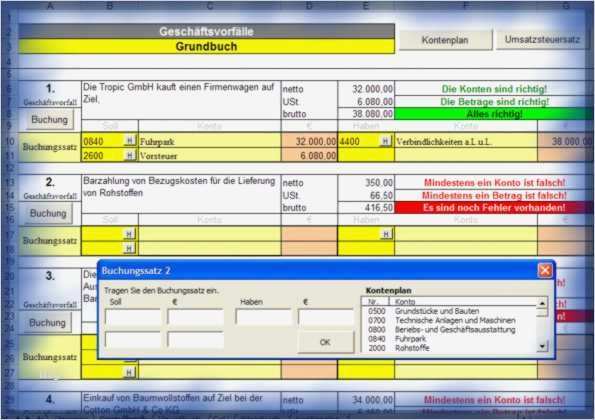Select empty Haben account cell in row 17
Image resolution: width=595 pixels, height=420 pixels.
click(x=366, y=234)
